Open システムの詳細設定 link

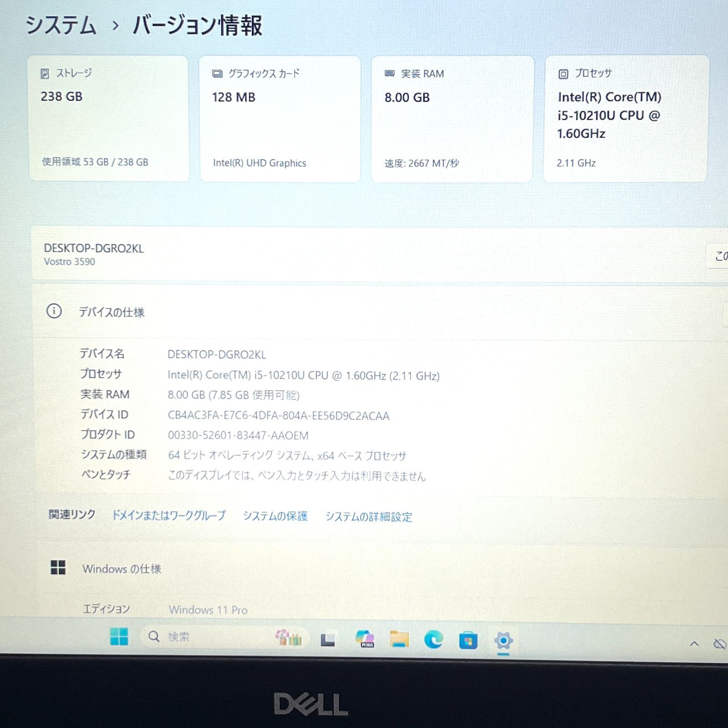click(369, 517)
